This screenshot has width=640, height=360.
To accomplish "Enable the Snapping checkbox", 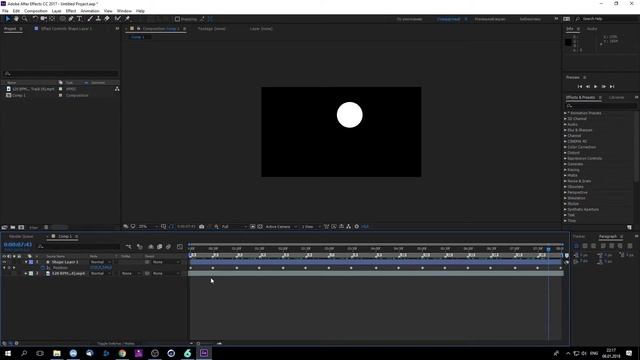I will pyautogui.click(x=177, y=19).
